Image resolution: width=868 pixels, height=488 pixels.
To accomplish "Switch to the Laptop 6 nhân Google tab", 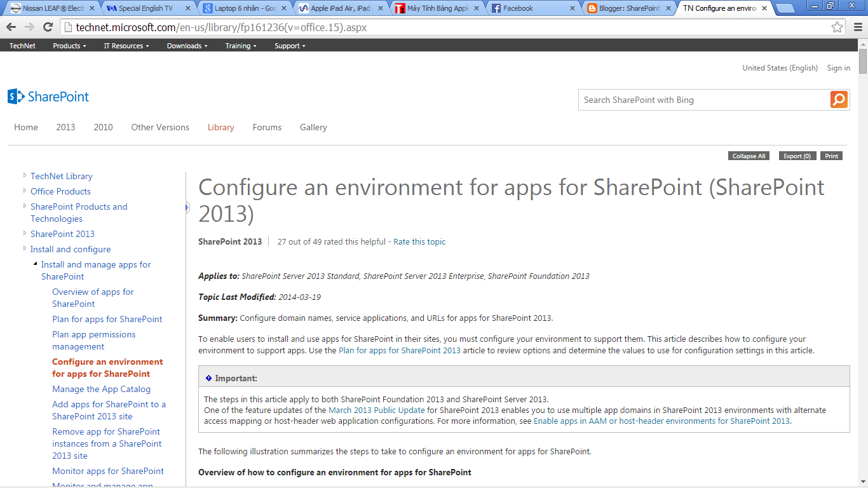I will coord(245,8).
